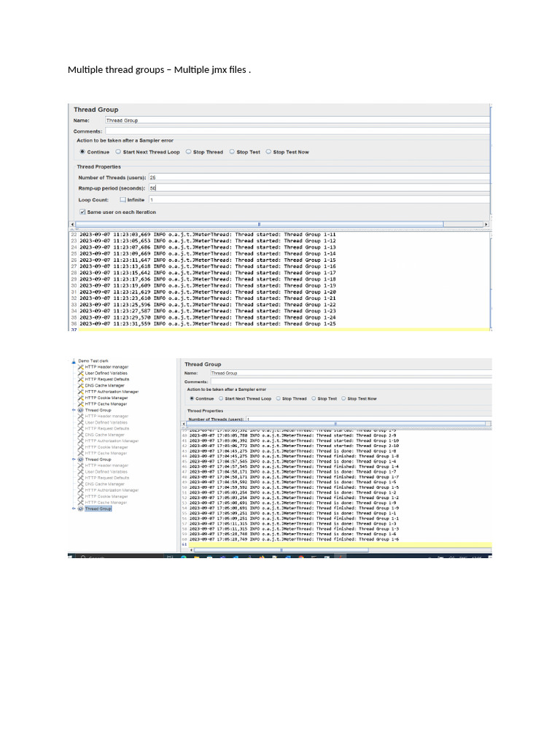Click horizontal scrollbar below lower log panel

[281, 550]
